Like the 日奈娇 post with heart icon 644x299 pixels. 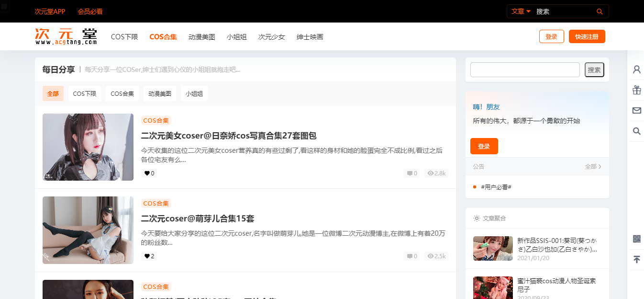pyautogui.click(x=147, y=173)
